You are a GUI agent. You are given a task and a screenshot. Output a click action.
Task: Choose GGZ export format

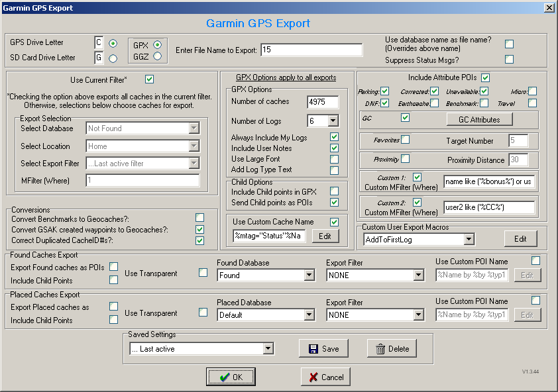[x=157, y=56]
